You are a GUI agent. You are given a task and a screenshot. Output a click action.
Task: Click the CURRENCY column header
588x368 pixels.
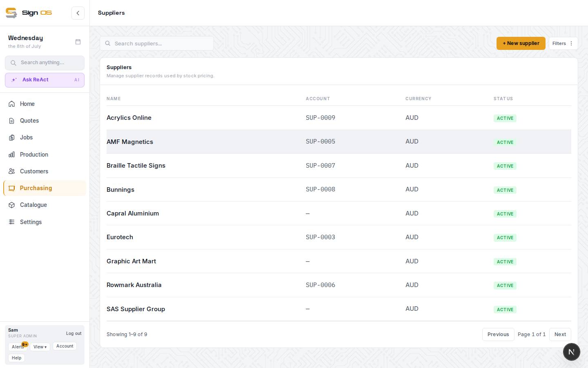[418, 99]
